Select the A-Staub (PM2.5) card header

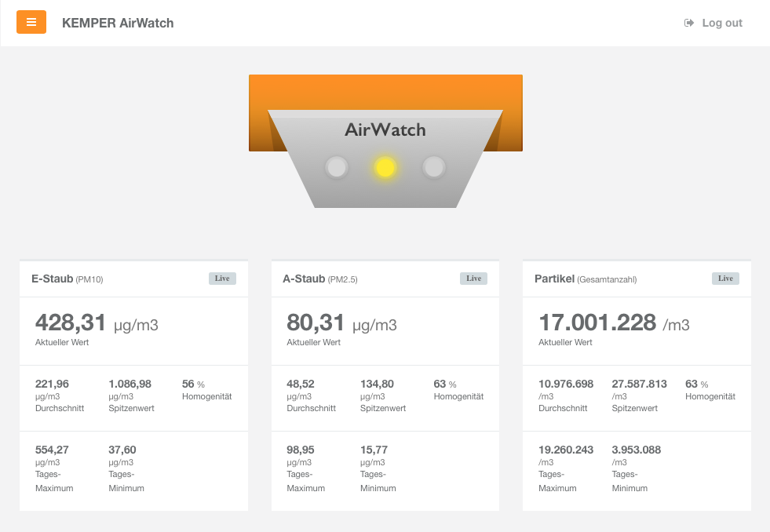[x=385, y=279]
